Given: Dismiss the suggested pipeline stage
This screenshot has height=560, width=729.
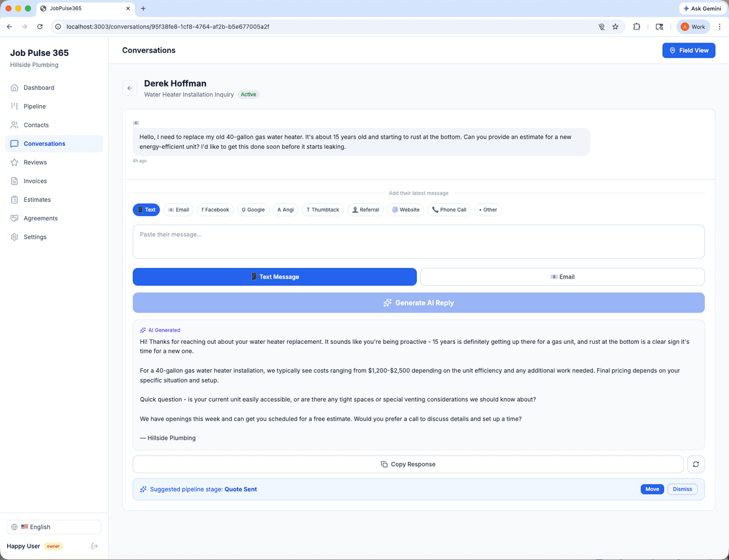Looking at the screenshot, I should (682, 489).
